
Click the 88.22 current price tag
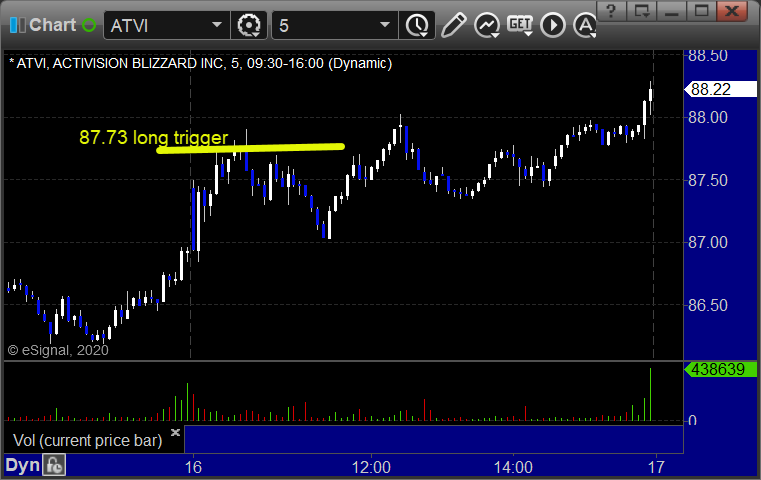pyautogui.click(x=720, y=89)
